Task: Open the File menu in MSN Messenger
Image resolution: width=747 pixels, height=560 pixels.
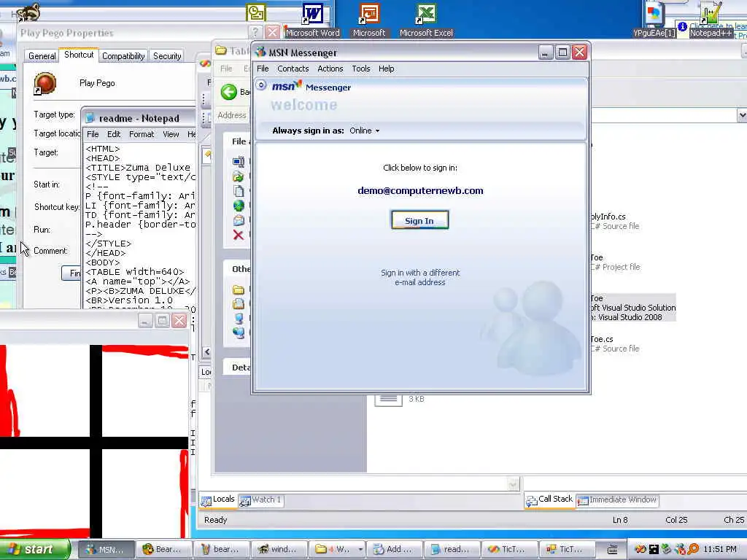Action: click(263, 69)
